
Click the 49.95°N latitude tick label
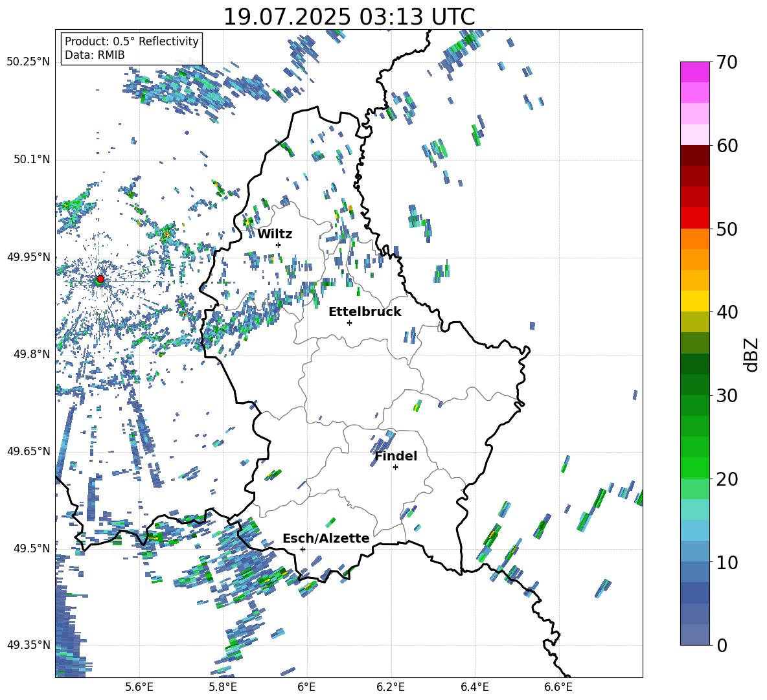tap(29, 257)
